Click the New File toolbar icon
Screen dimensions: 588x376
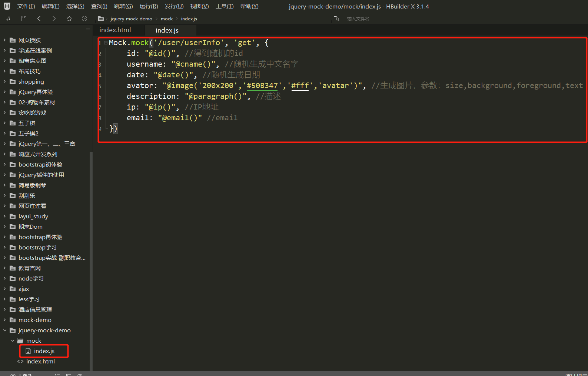tap(9, 19)
